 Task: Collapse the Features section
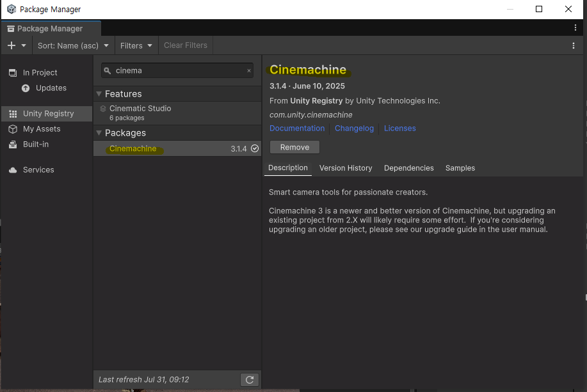pyautogui.click(x=99, y=94)
